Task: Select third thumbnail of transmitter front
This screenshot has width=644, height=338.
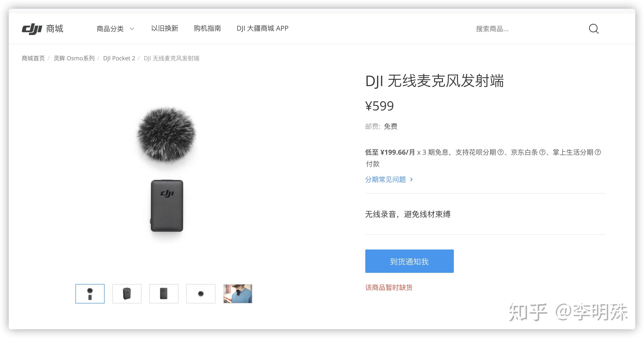Action: pyautogui.click(x=164, y=294)
